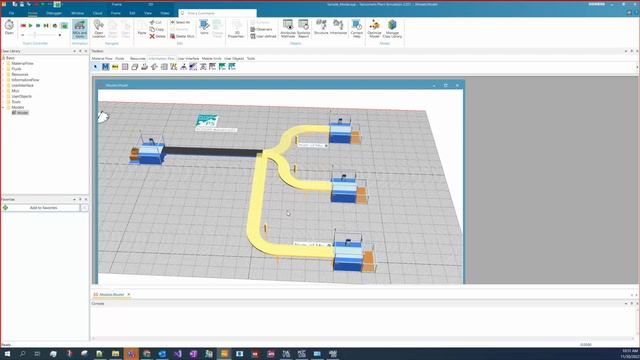Open Task View on taskbar
The image size is (640, 360).
tap(37, 354)
